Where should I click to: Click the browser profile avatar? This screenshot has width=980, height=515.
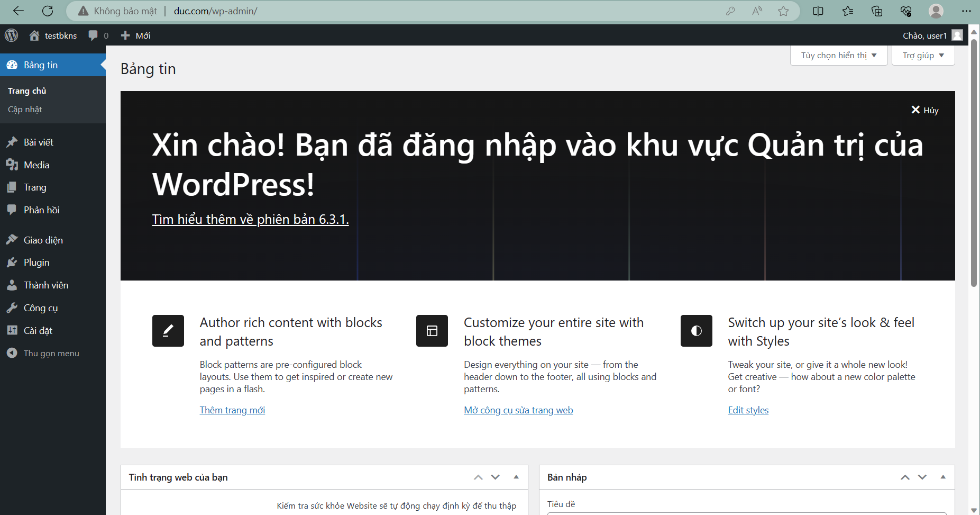[x=936, y=11]
